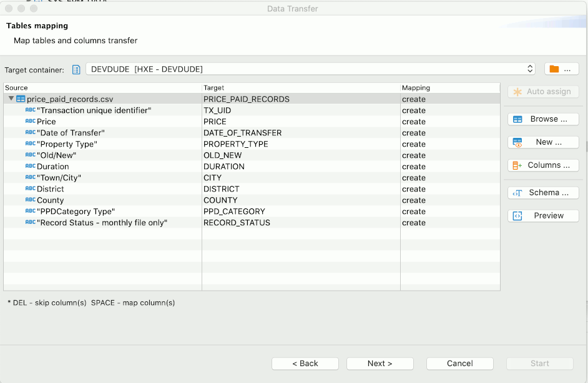Click ABC icon of "Transaction unique identifier"
The image size is (588, 383).
coord(31,110)
